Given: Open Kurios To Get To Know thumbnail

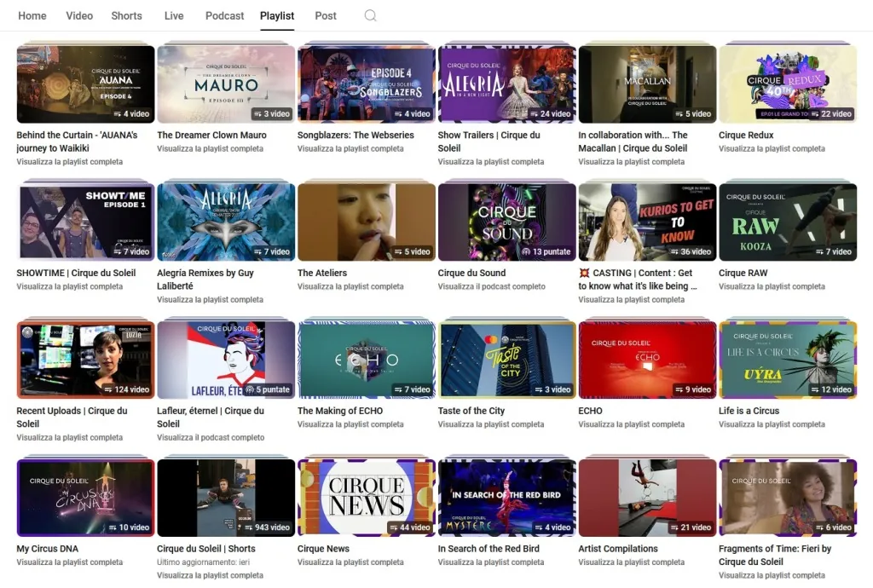Looking at the screenshot, I should [x=648, y=222].
